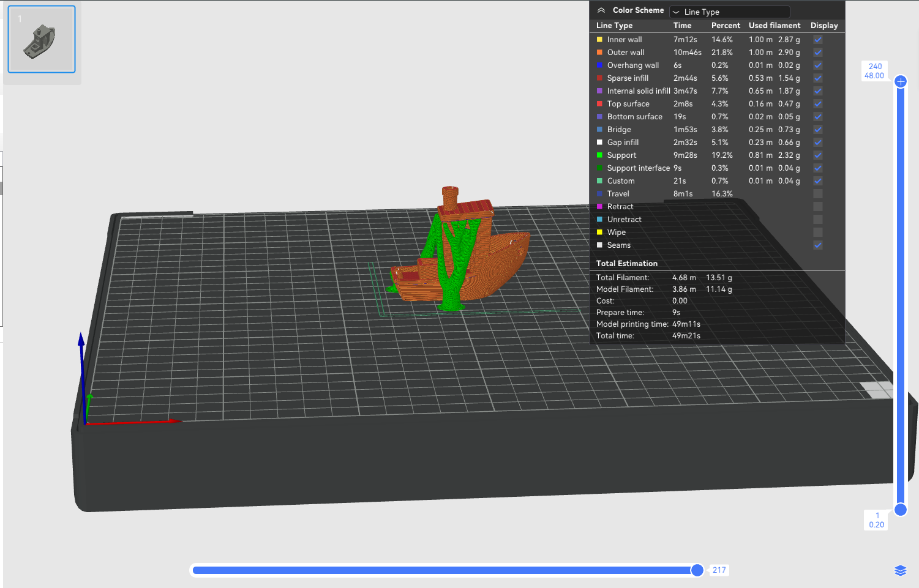Click the yellow Wipe color swatch

[600, 233]
